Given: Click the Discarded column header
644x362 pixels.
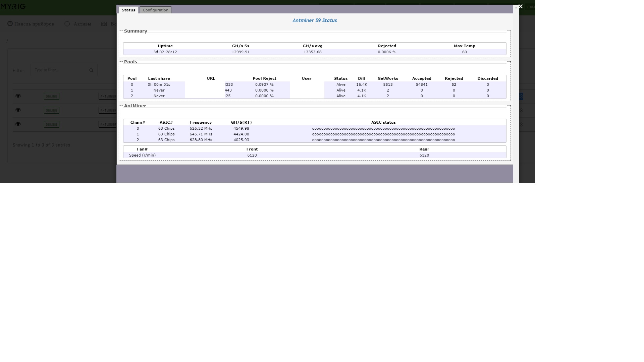Looking at the screenshot, I should tap(488, 78).
